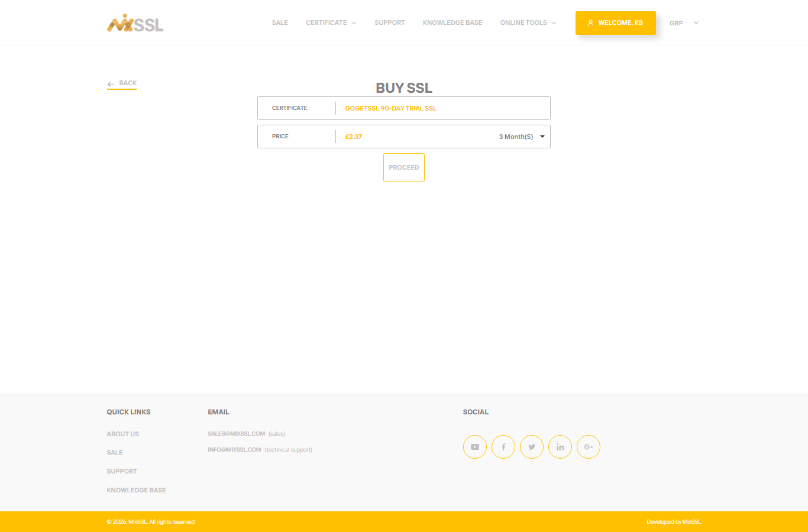Open the Sale footer link
808x532 pixels.
pos(115,452)
